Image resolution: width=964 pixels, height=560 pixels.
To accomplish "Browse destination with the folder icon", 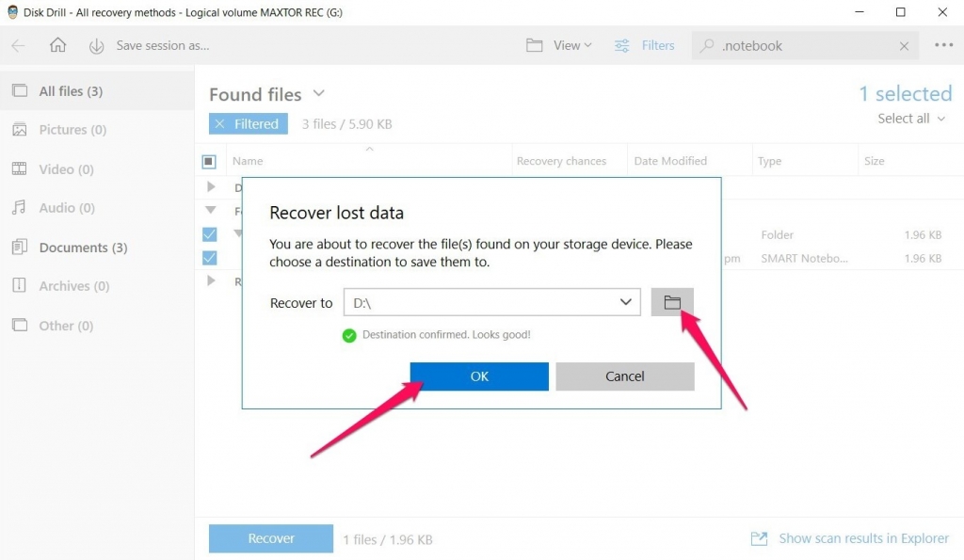I will click(x=672, y=301).
